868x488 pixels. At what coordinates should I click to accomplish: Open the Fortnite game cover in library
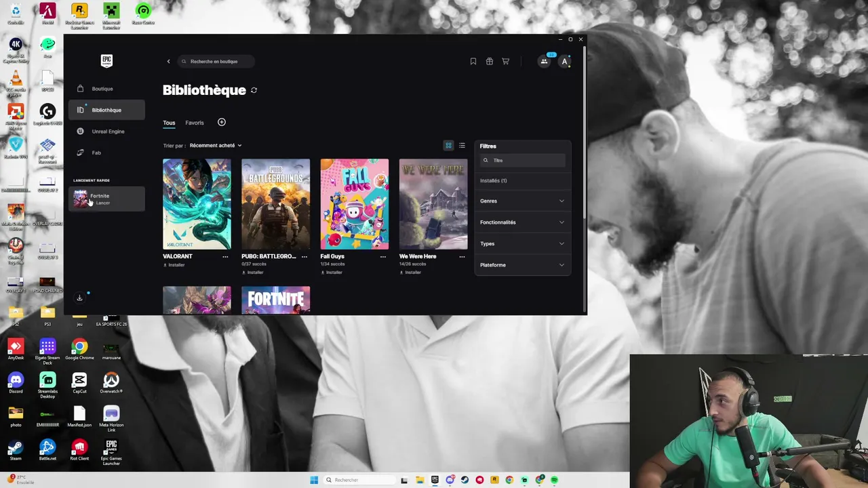(275, 300)
